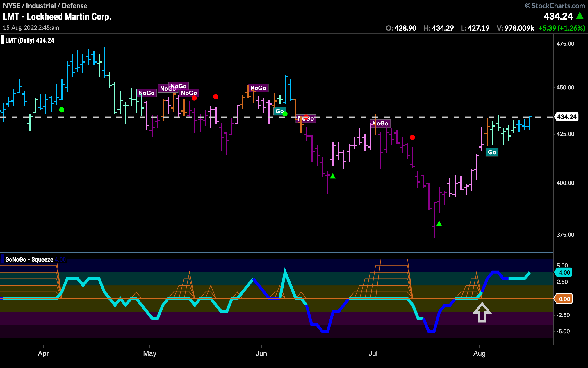Select the NoGo label in late May
588x368 pixels.
point(258,88)
